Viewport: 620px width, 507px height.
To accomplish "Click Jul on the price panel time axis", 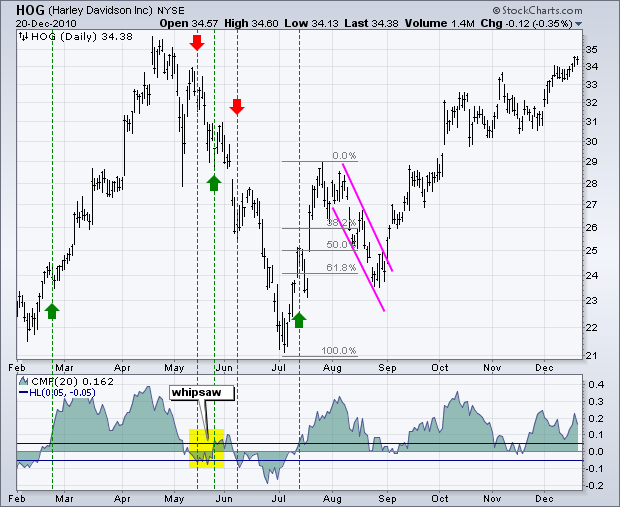I will pyautogui.click(x=278, y=368).
